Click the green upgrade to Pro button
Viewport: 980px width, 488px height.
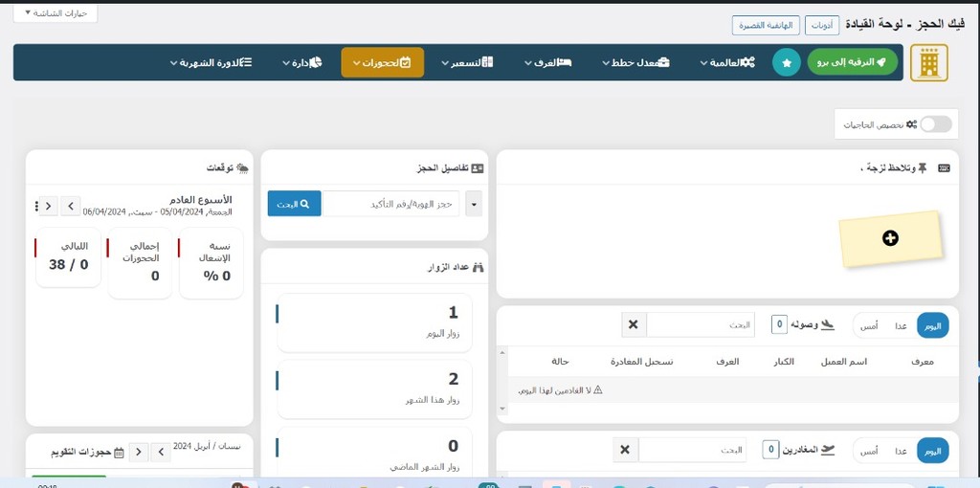pyautogui.click(x=852, y=62)
